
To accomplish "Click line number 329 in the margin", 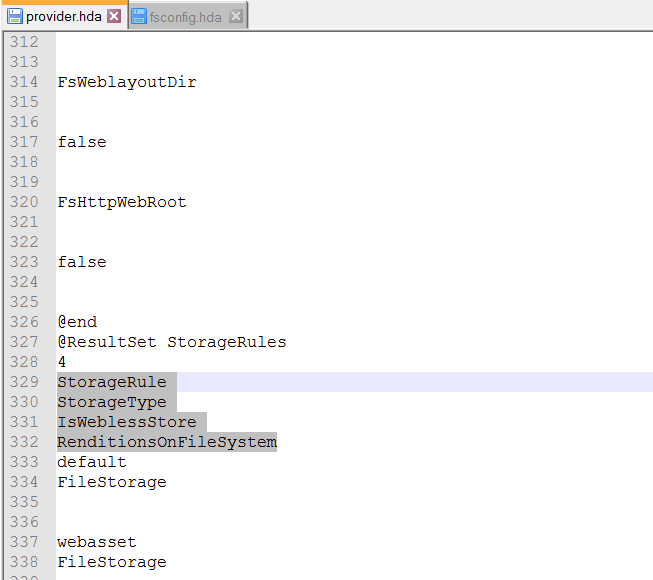I will tap(22, 382).
